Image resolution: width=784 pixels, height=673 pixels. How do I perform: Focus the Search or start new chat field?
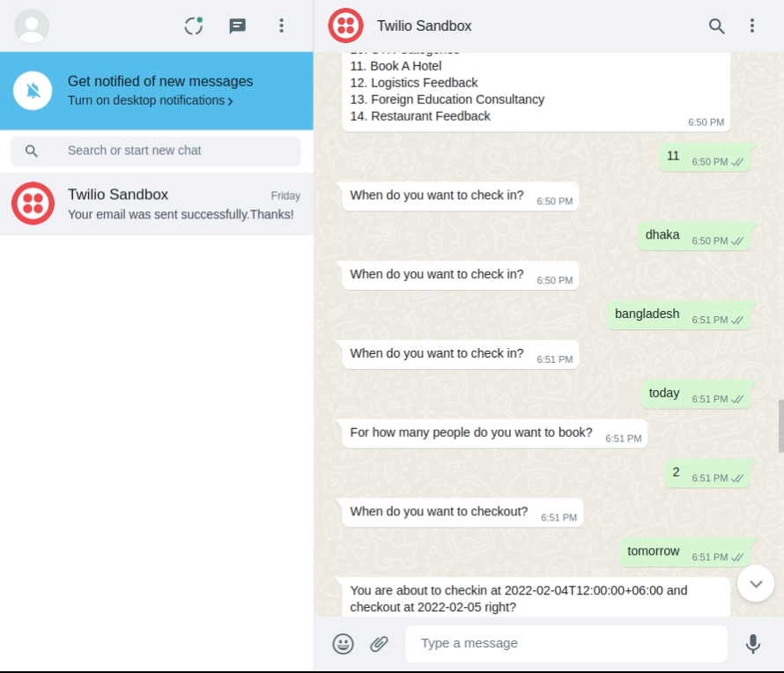(x=156, y=151)
